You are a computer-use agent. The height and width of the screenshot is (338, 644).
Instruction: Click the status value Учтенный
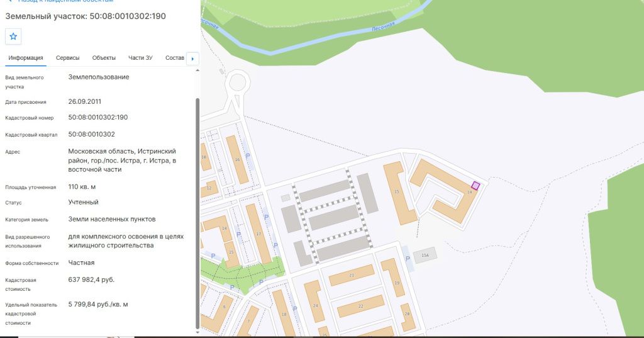point(84,202)
